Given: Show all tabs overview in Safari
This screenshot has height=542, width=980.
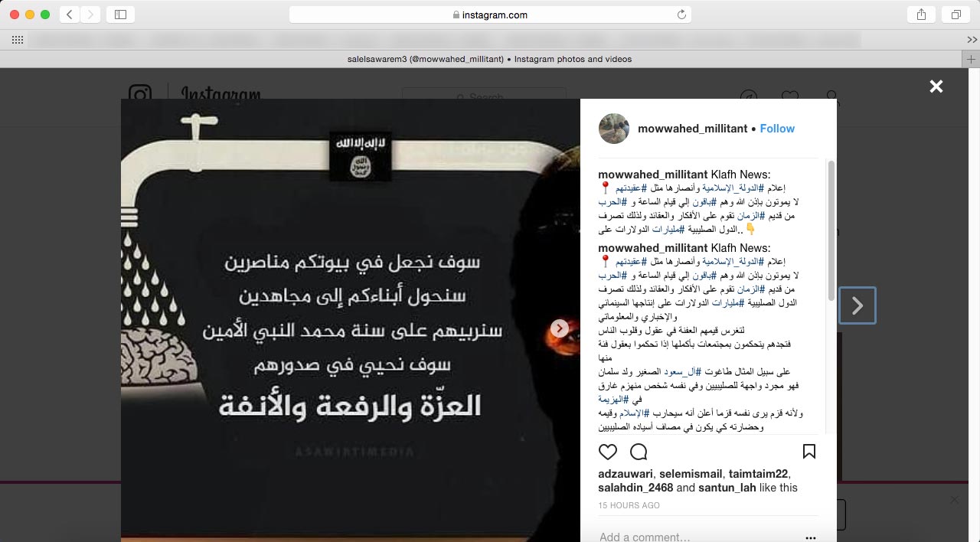Looking at the screenshot, I should (956, 15).
